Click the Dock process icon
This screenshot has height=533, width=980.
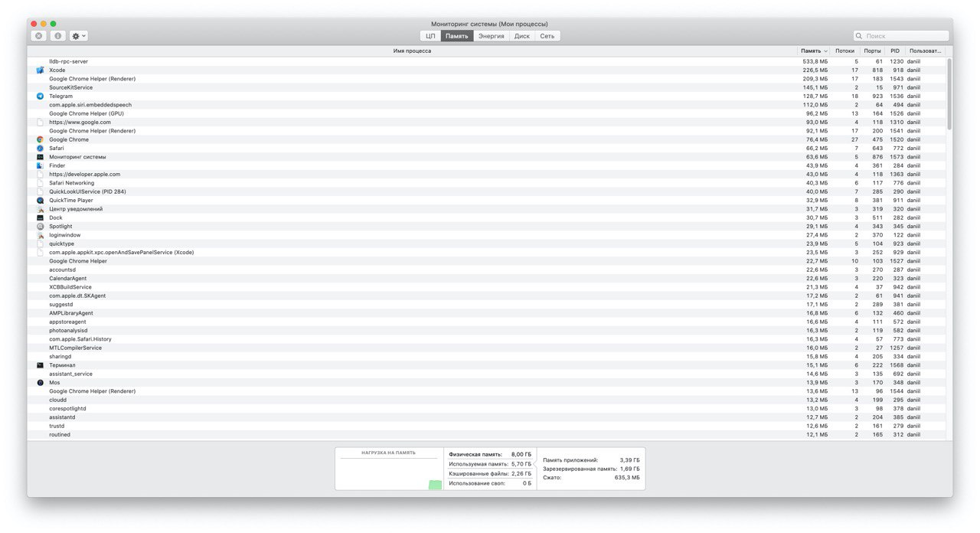click(41, 217)
